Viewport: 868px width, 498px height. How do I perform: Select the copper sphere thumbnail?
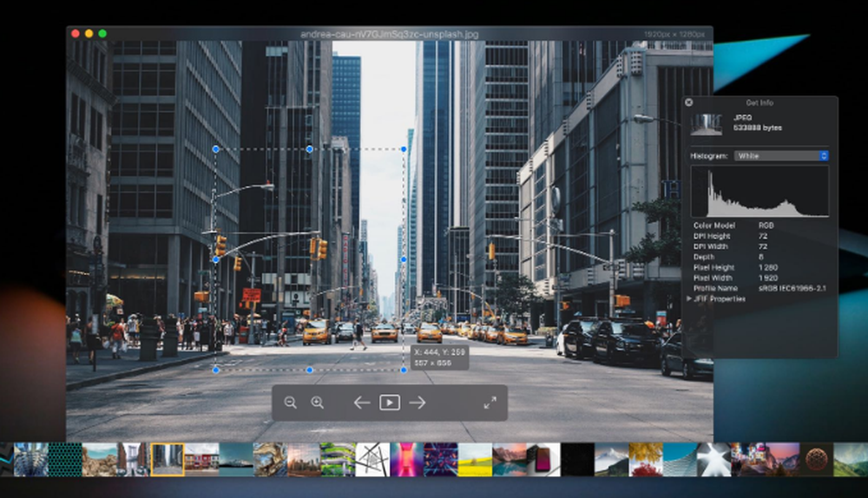(x=817, y=459)
